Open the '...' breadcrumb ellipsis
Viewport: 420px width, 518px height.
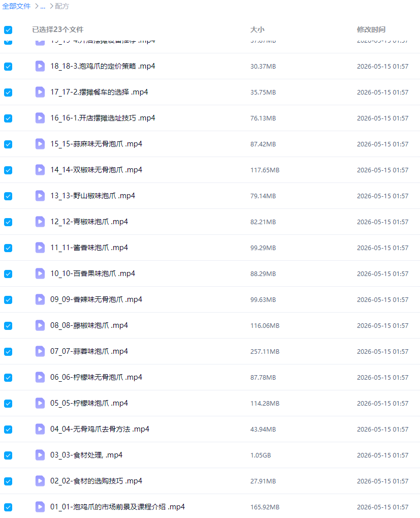click(43, 6)
